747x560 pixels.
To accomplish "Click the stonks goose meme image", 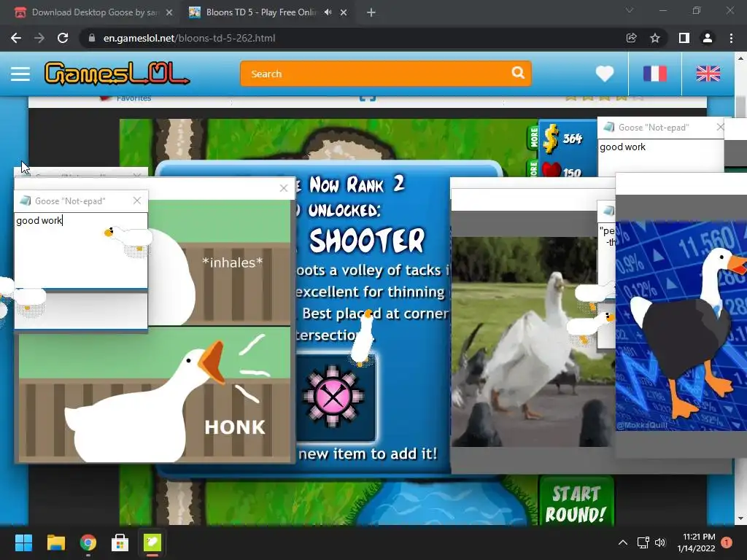I will pos(681,326).
